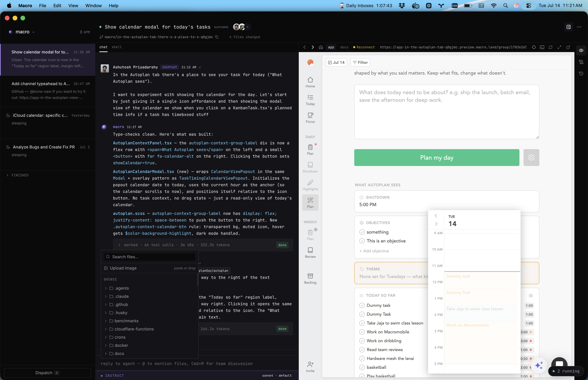This screenshot has width=588, height=380.
Task: Add collaborator with plus button
Action: pos(248,27)
